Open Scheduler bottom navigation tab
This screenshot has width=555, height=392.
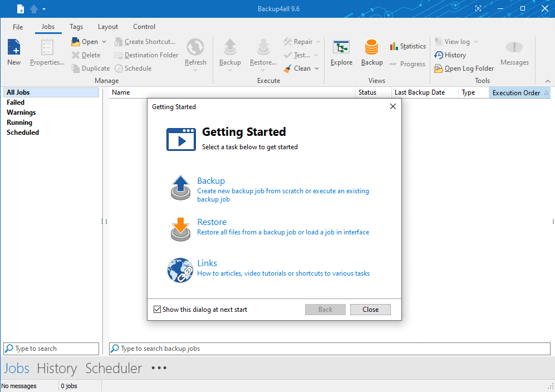click(114, 368)
